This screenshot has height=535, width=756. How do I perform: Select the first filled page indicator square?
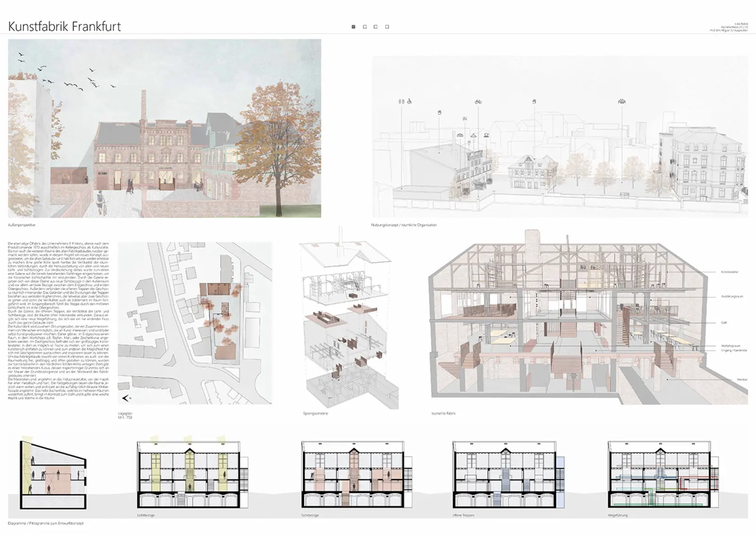[x=353, y=27]
